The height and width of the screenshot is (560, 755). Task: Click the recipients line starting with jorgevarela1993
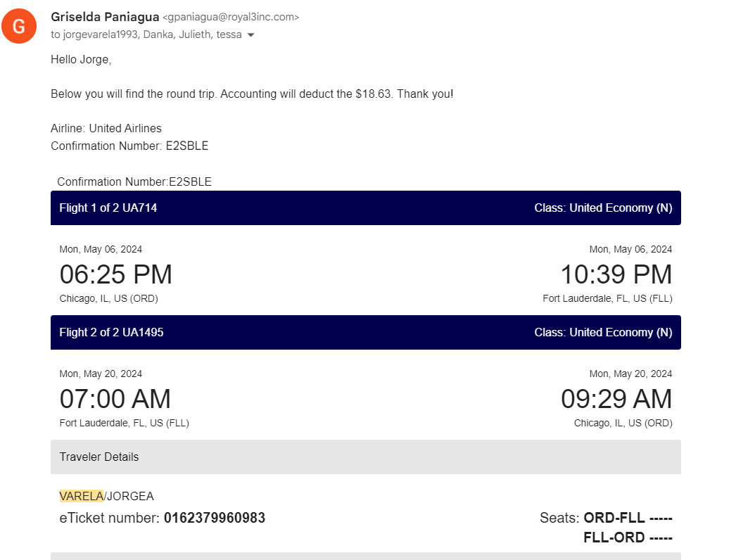(x=146, y=34)
